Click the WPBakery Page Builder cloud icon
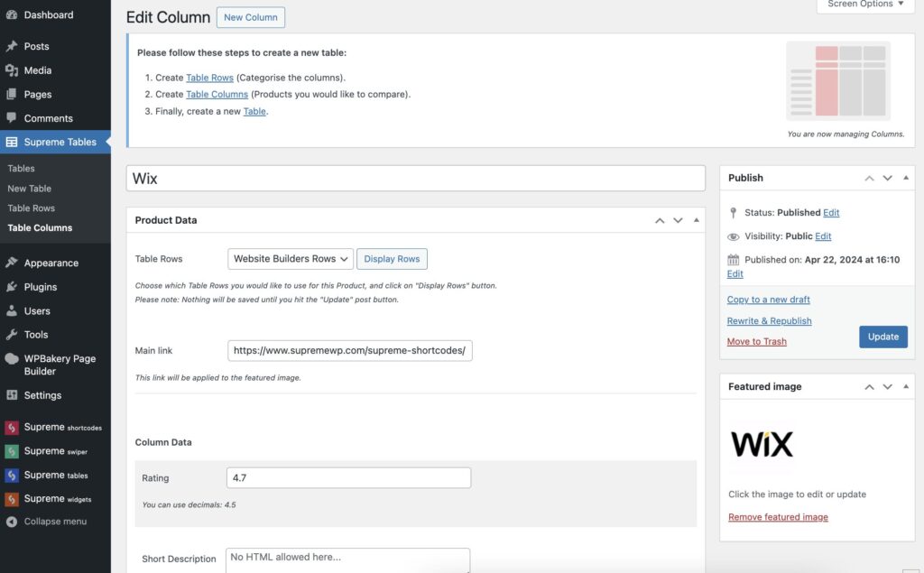 pos(11,358)
